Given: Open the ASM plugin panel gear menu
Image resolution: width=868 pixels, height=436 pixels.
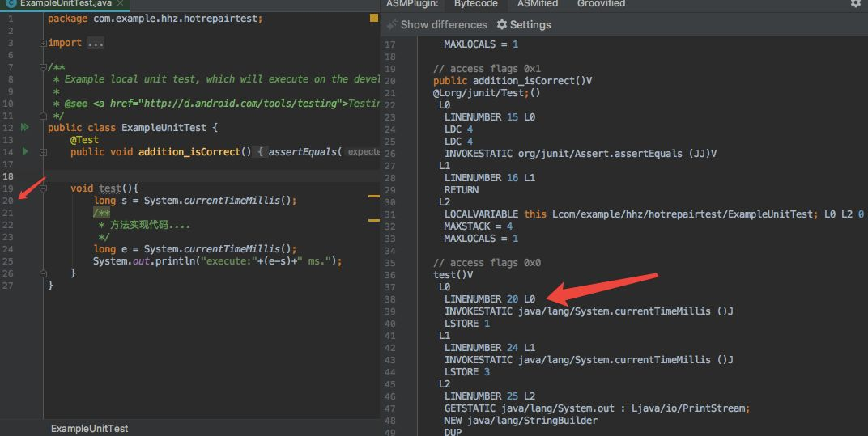Looking at the screenshot, I should [855, 3].
